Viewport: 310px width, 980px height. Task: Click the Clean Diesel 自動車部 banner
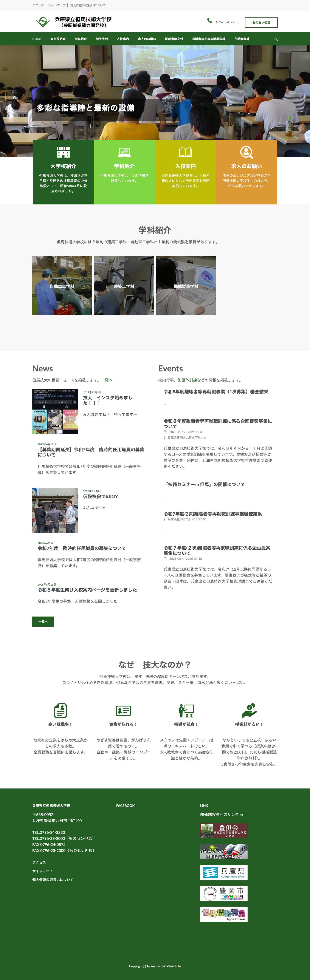[224, 852]
